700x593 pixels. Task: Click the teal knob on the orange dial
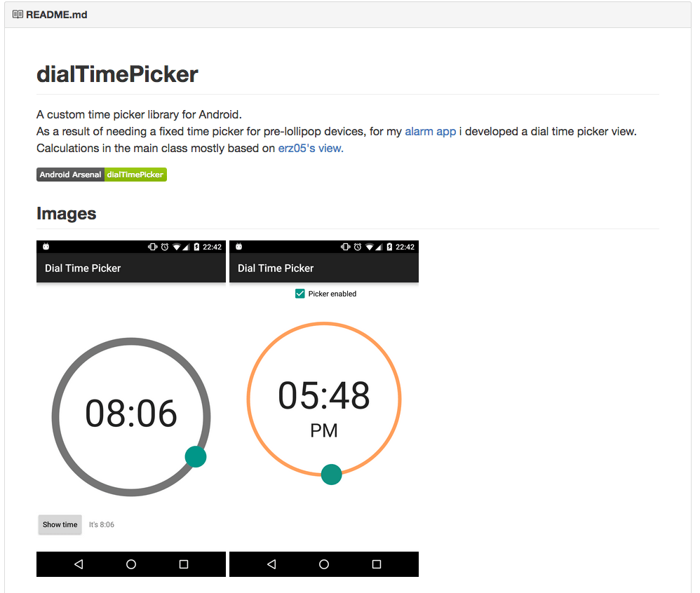point(331,475)
